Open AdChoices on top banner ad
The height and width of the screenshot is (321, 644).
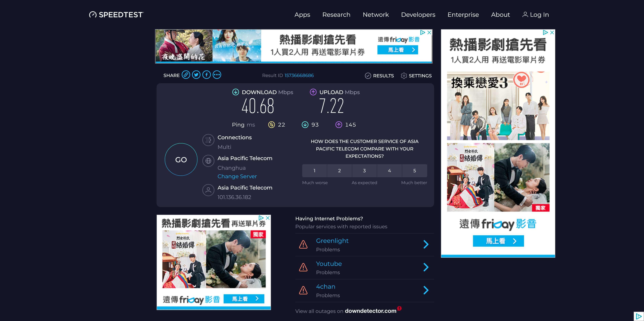point(423,32)
